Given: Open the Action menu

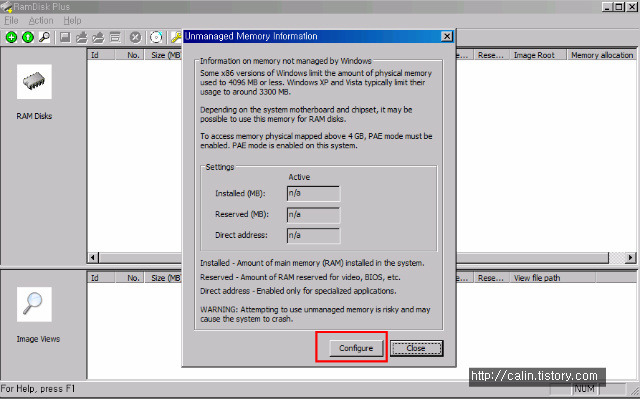Looking at the screenshot, I should pos(41,20).
